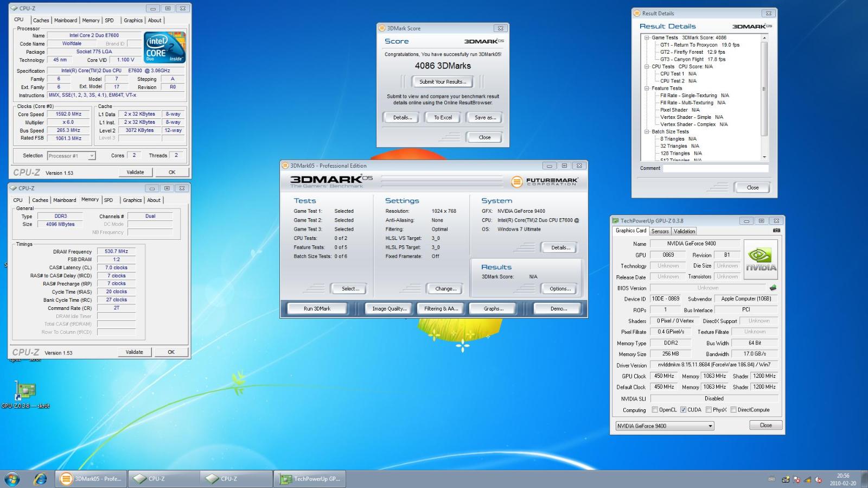Click the GPU-Z screenshot camera icon
This screenshot has width=868, height=488.
[x=776, y=231]
